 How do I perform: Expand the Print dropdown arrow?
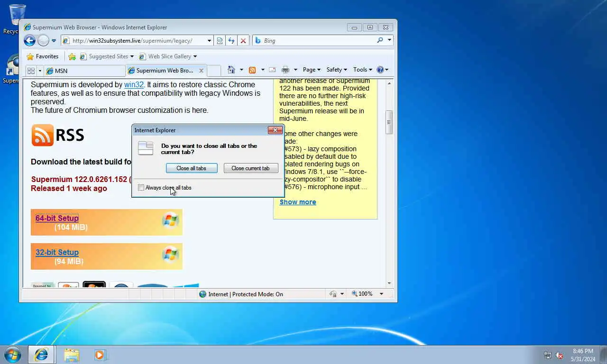[x=295, y=70]
